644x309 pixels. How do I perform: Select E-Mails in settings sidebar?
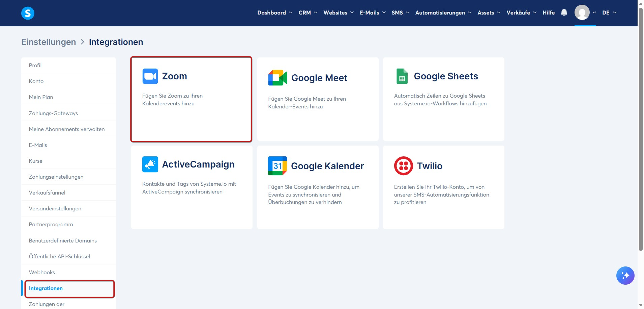(x=68, y=145)
